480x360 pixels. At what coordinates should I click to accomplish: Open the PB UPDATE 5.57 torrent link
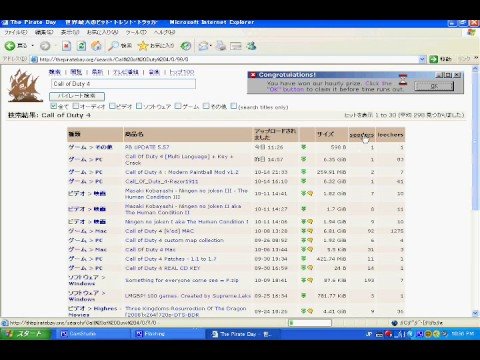(x=147, y=147)
